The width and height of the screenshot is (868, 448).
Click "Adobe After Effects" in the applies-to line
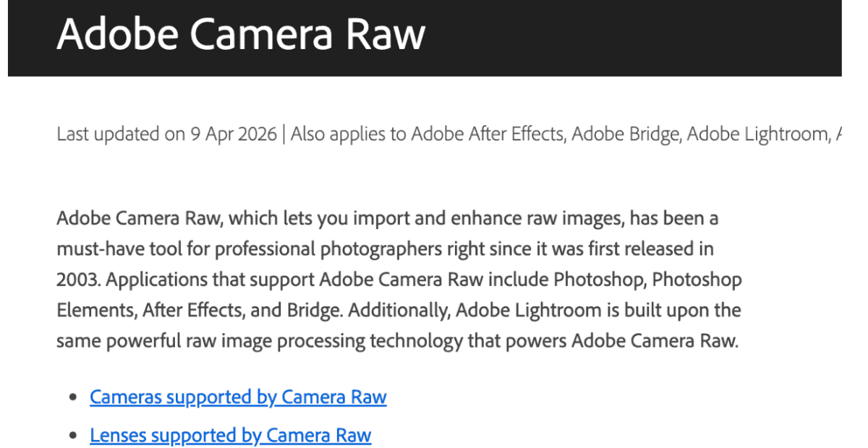[x=488, y=134]
